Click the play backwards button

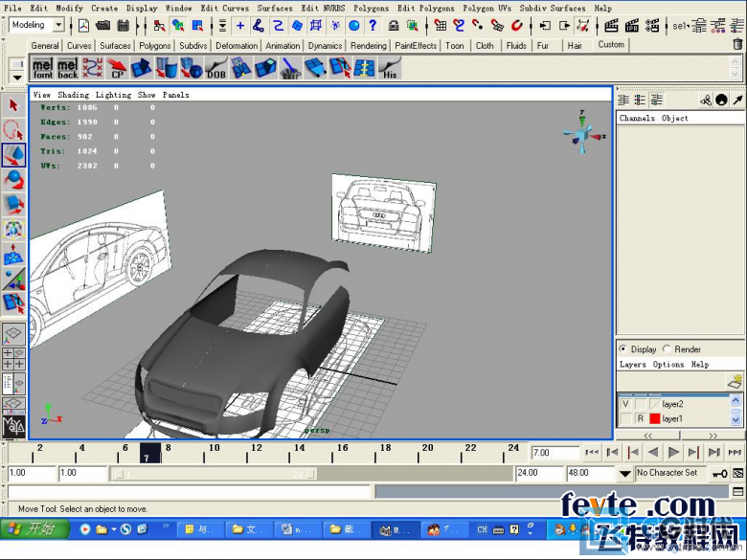tap(653, 453)
